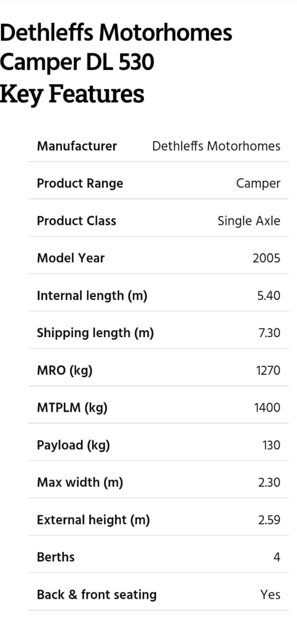
Task: Select the Camper product range value
Action: (258, 184)
